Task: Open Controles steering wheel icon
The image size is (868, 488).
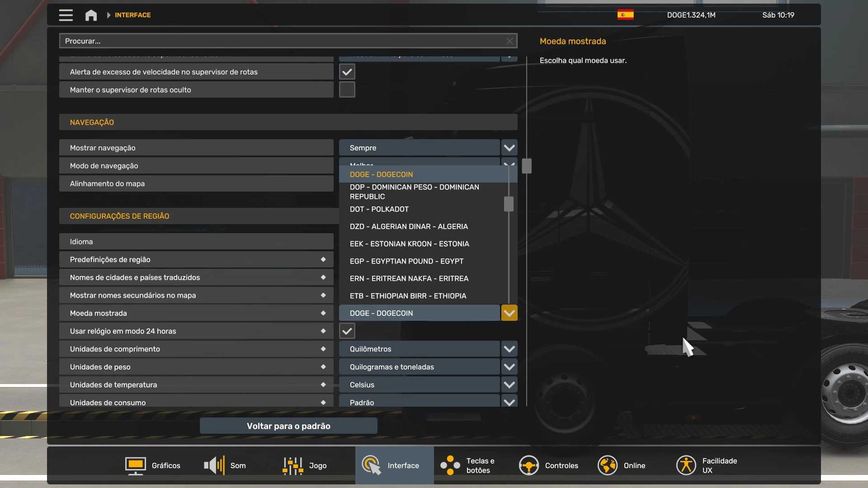Action: [528, 465]
